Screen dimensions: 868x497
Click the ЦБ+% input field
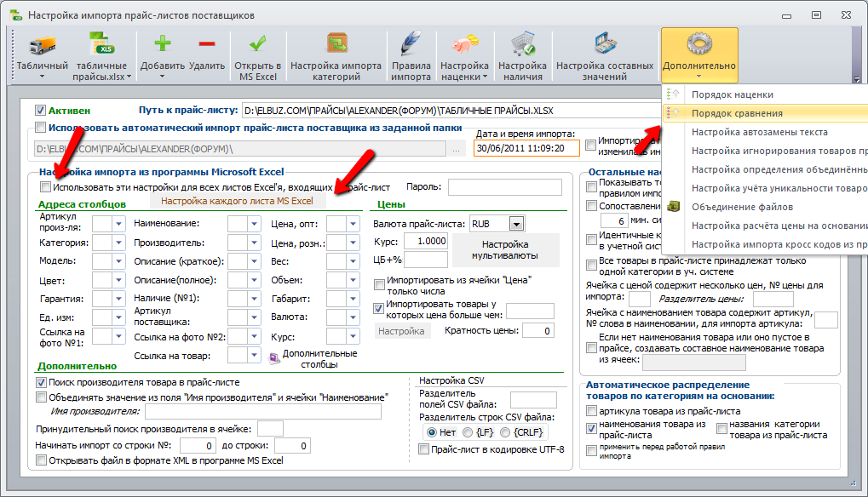tap(426, 259)
